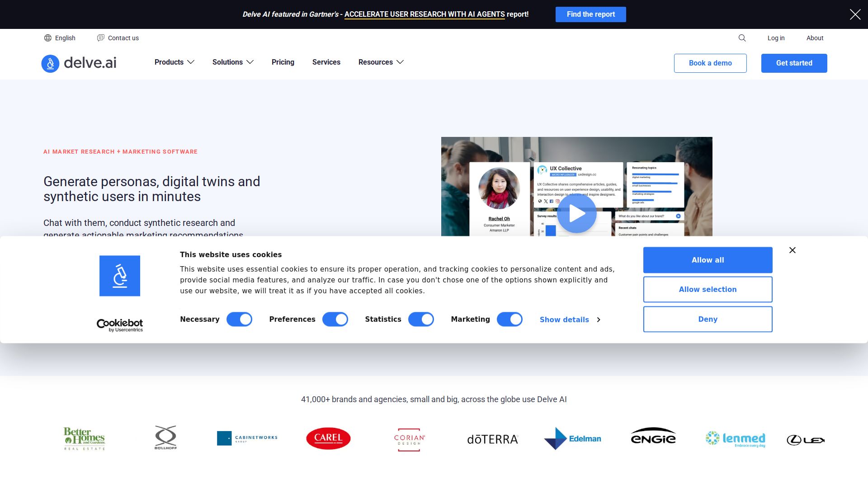The width and height of the screenshot is (868, 488).
Task: Click the Contact us chat icon
Action: click(x=100, y=38)
